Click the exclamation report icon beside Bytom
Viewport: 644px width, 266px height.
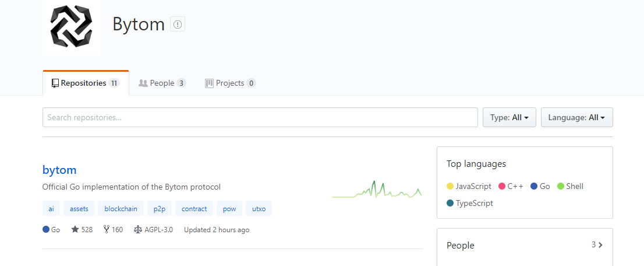click(178, 24)
